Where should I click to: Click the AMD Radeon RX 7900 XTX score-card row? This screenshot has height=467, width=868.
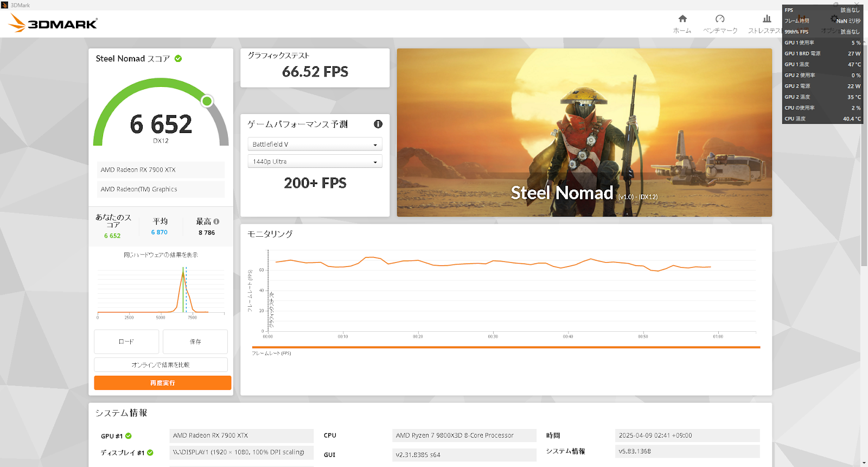[x=161, y=170]
